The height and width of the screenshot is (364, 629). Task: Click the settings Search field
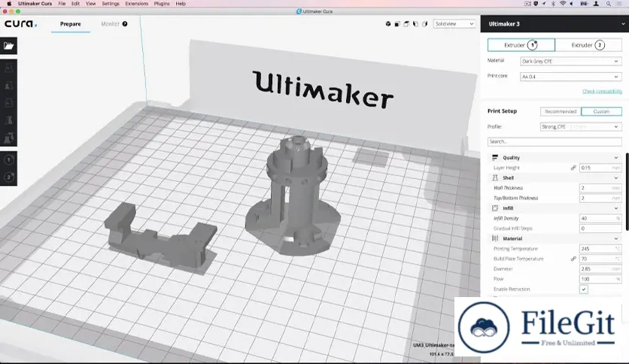[555, 141]
